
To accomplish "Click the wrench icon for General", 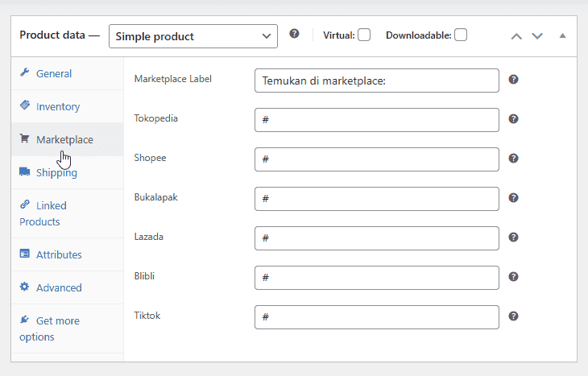I will 25,72.
